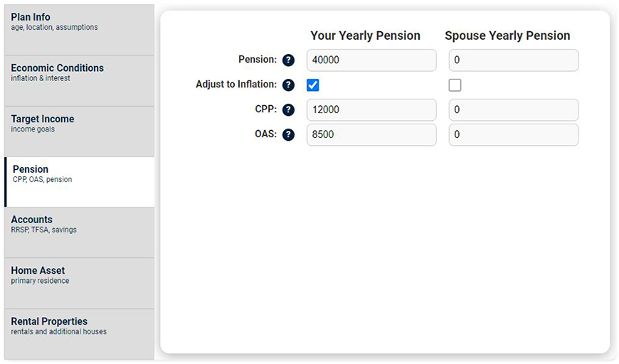Image resolution: width=619 pixels, height=364 pixels.
Task: Click the Adjust to Inflation help icon
Action: (288, 85)
